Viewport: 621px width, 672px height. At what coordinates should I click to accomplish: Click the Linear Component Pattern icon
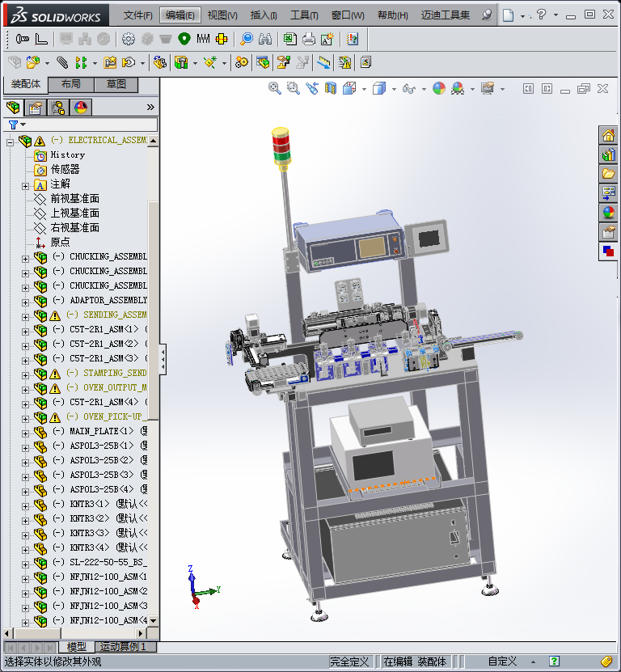click(x=81, y=62)
